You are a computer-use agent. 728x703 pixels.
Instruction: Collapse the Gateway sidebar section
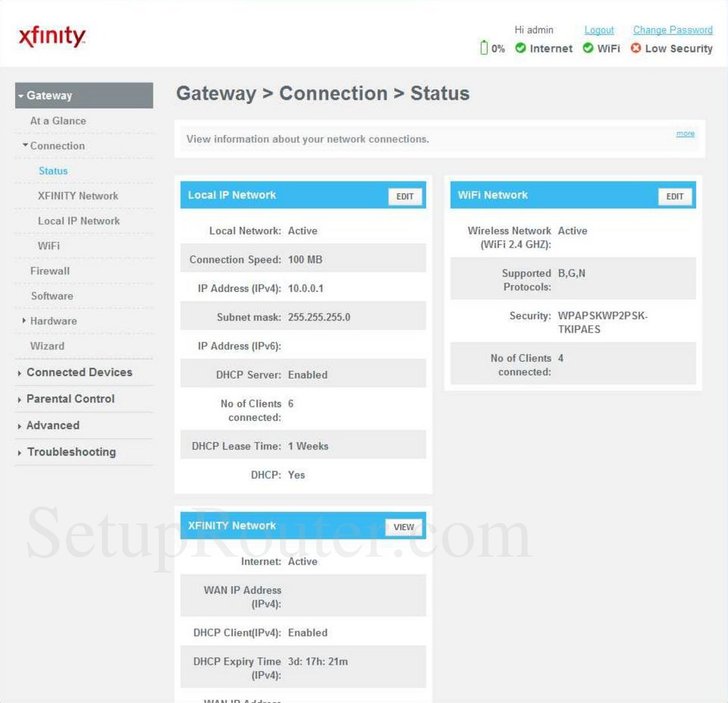[x=49, y=95]
